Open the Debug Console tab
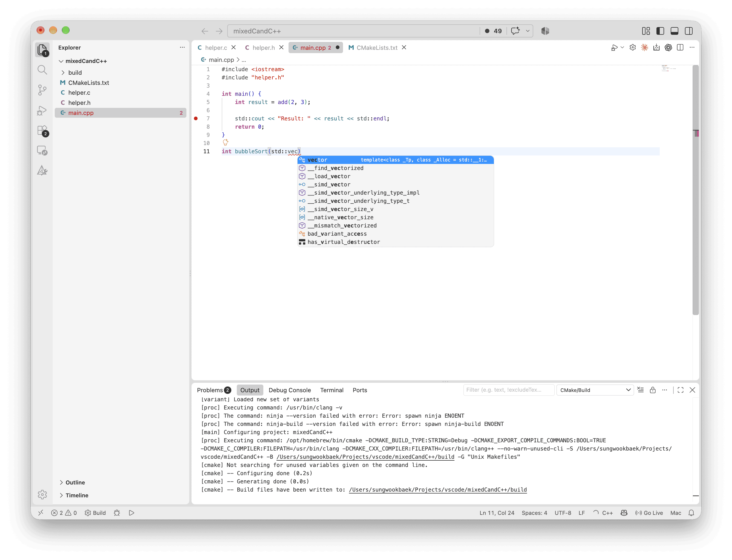732x560 pixels. coord(290,390)
